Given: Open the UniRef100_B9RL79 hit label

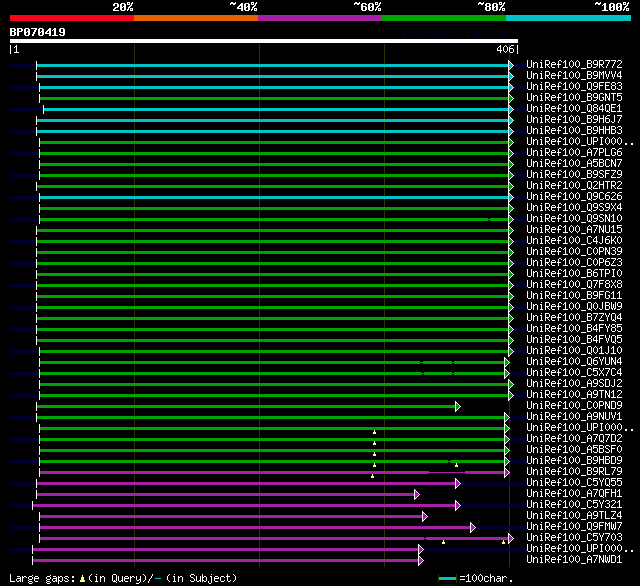Looking at the screenshot, I should pyautogui.click(x=574, y=471).
